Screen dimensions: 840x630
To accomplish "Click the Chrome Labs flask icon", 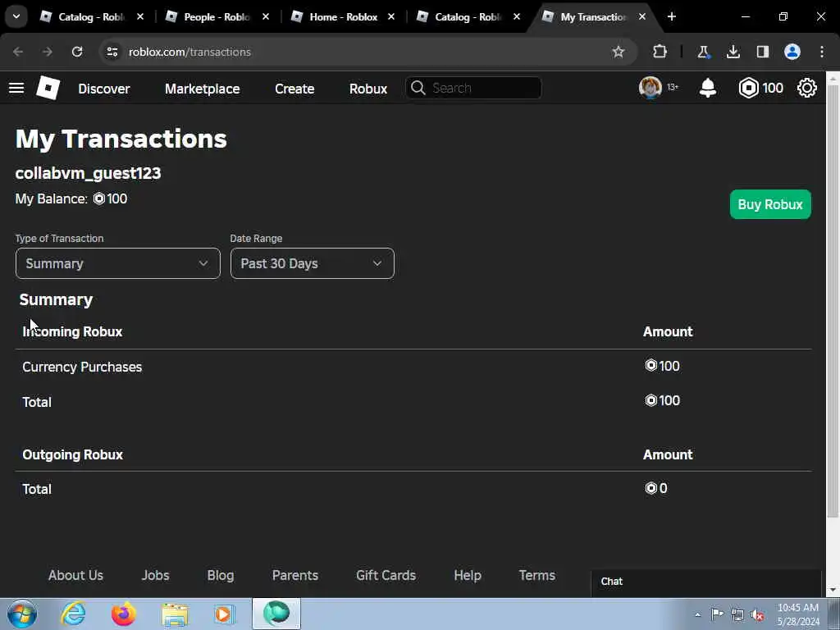I will click(x=703, y=52).
